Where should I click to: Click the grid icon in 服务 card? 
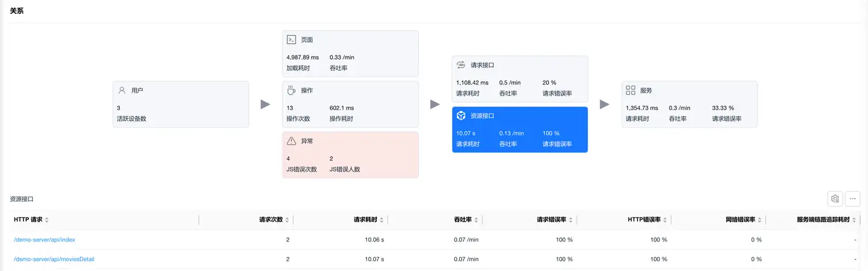631,90
